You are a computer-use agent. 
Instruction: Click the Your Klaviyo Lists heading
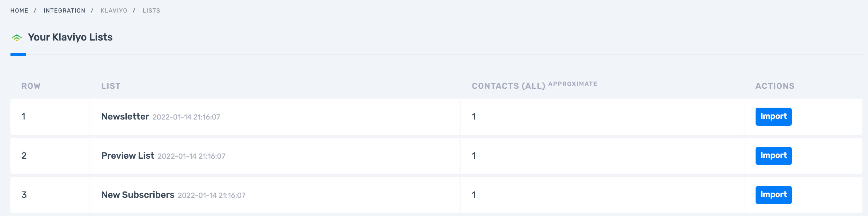click(x=70, y=37)
